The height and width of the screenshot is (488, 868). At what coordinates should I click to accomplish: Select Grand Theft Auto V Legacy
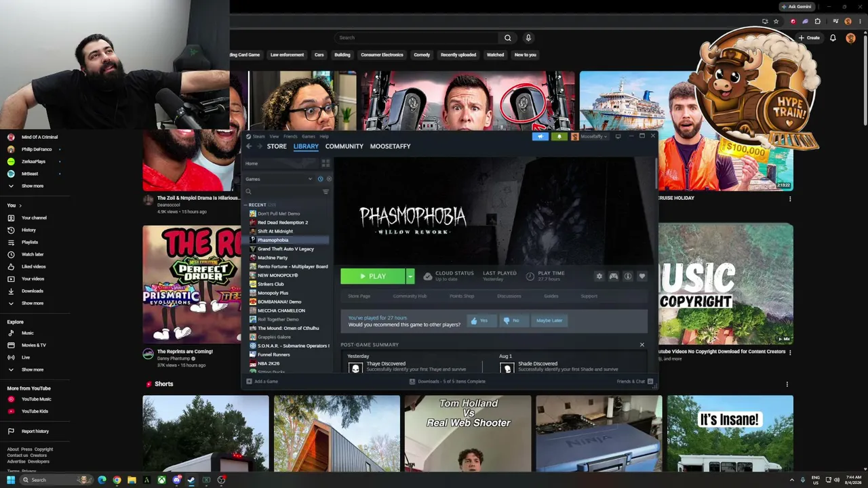[285, 249]
